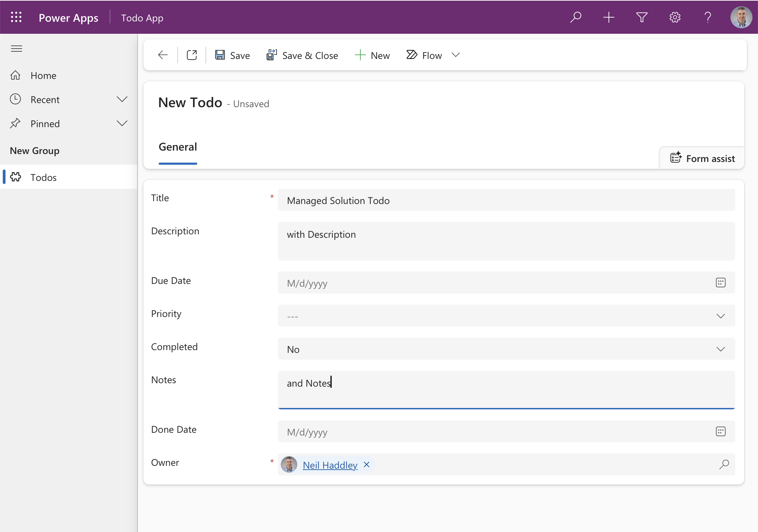Click the Done Date input field
Image resolution: width=758 pixels, height=532 pixels.
tap(506, 432)
